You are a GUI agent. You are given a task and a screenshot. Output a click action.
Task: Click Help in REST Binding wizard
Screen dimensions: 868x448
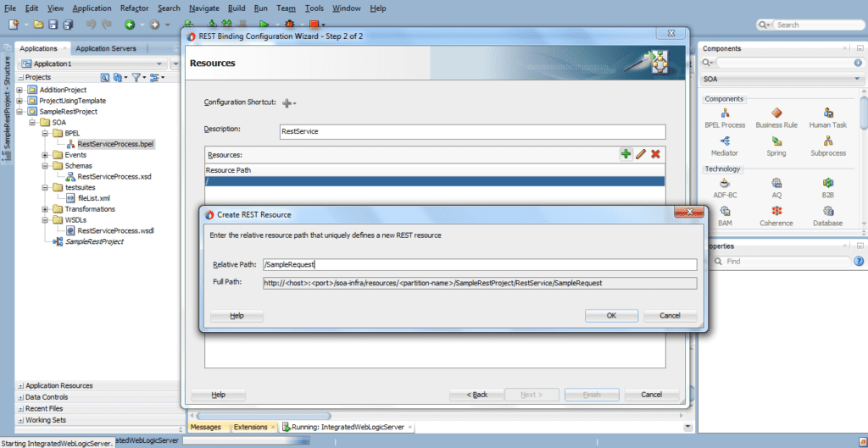point(218,395)
